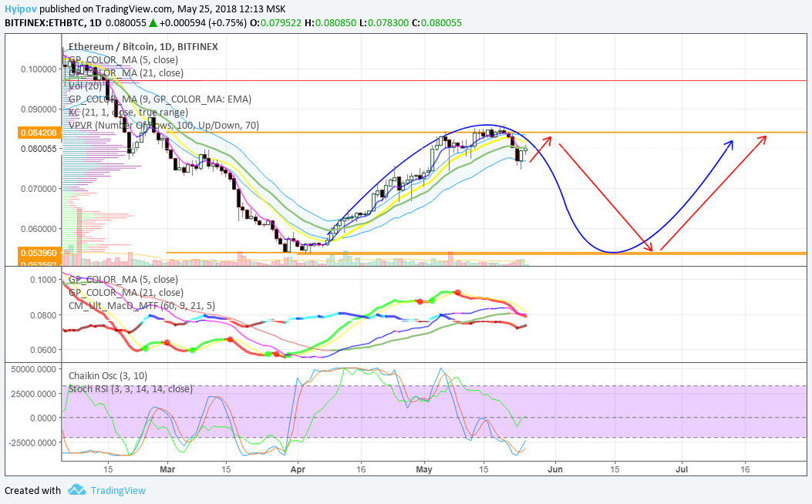Click the orange 0.084208 price level tag
The width and height of the screenshot is (812, 504).
[39, 133]
